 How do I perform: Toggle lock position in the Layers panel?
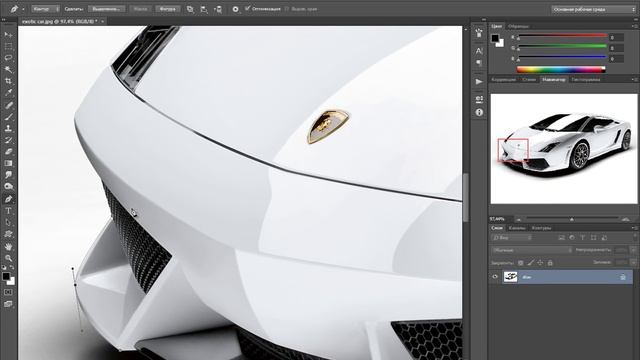point(540,263)
